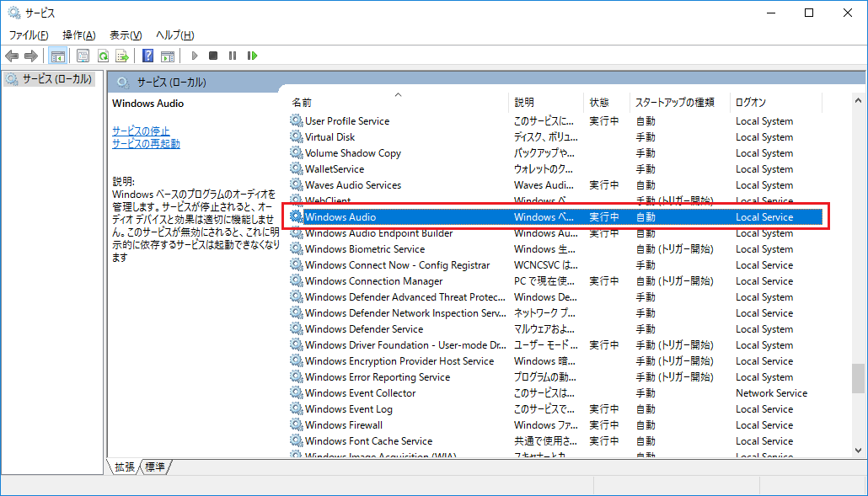This screenshot has width=868, height=496.
Task: Click the Windows Audio heading in description pane
Action: click(x=147, y=104)
